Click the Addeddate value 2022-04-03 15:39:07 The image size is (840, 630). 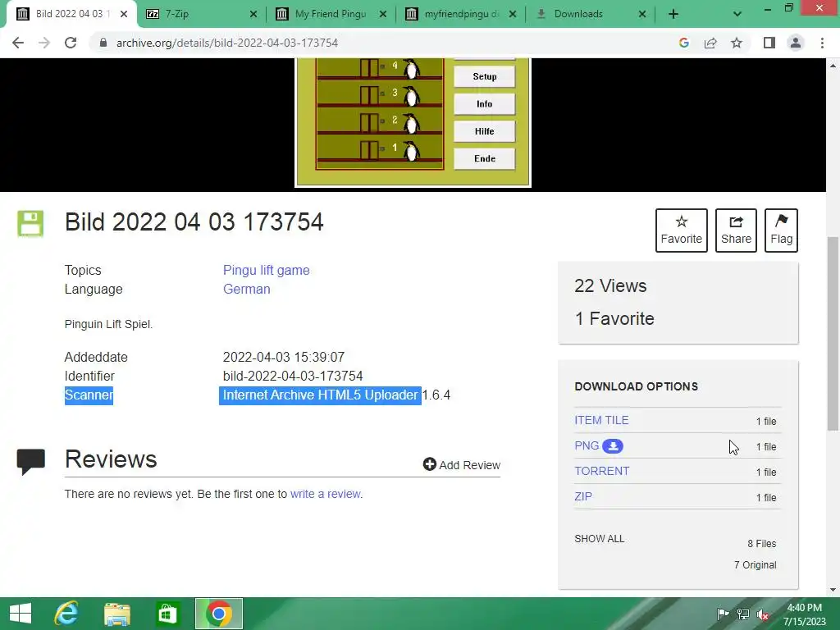(283, 358)
